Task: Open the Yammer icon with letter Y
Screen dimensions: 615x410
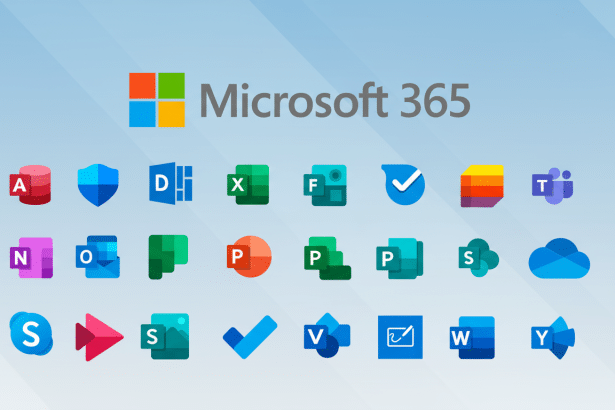Action: click(x=553, y=338)
